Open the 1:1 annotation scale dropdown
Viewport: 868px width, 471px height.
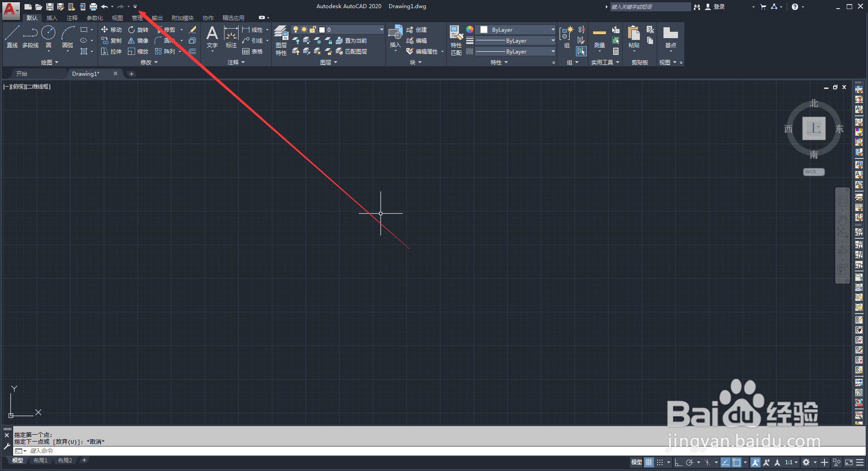[x=791, y=462]
